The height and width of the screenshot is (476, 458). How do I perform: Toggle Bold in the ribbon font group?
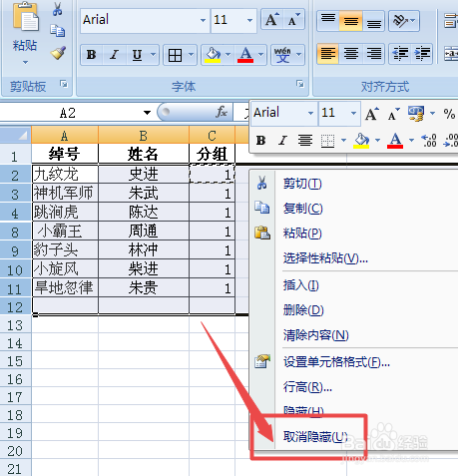click(x=92, y=55)
